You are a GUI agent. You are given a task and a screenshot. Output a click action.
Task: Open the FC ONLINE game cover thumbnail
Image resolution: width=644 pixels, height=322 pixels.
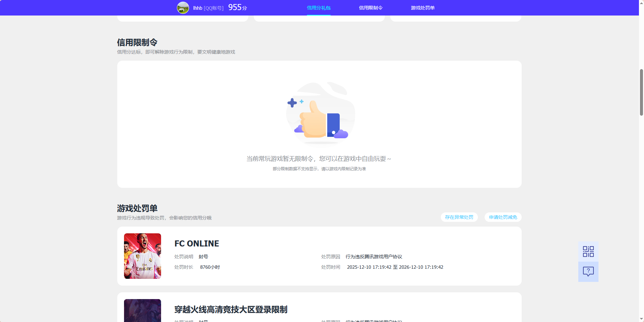pyautogui.click(x=143, y=256)
